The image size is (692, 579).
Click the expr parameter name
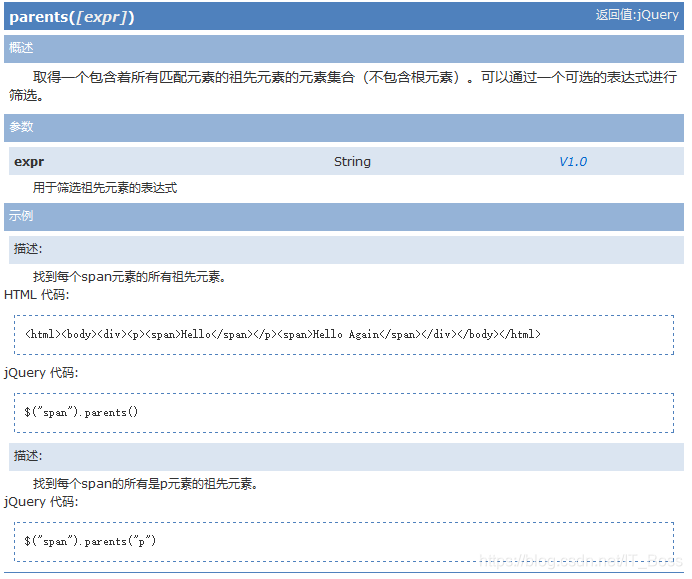(29, 162)
